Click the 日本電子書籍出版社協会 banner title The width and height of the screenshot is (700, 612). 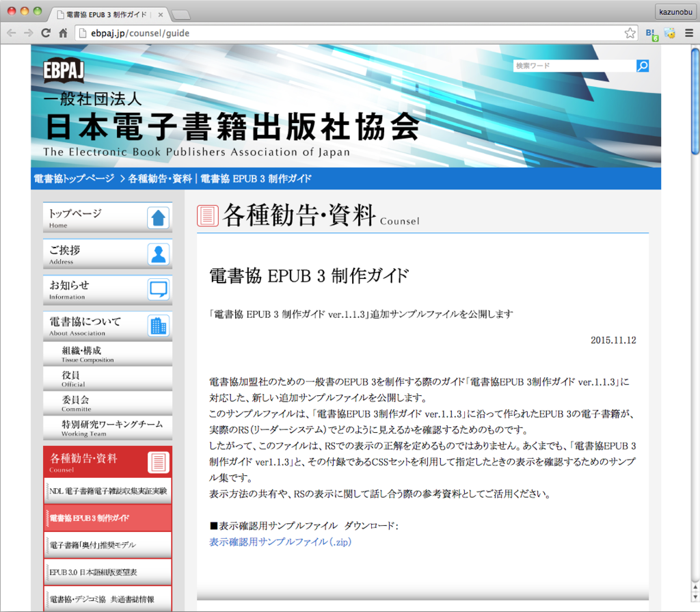click(x=232, y=127)
